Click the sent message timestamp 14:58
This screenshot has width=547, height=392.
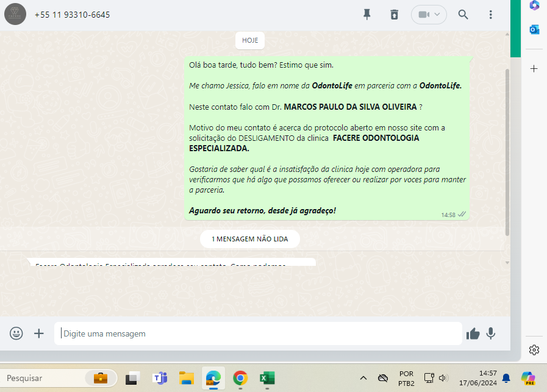coord(448,215)
